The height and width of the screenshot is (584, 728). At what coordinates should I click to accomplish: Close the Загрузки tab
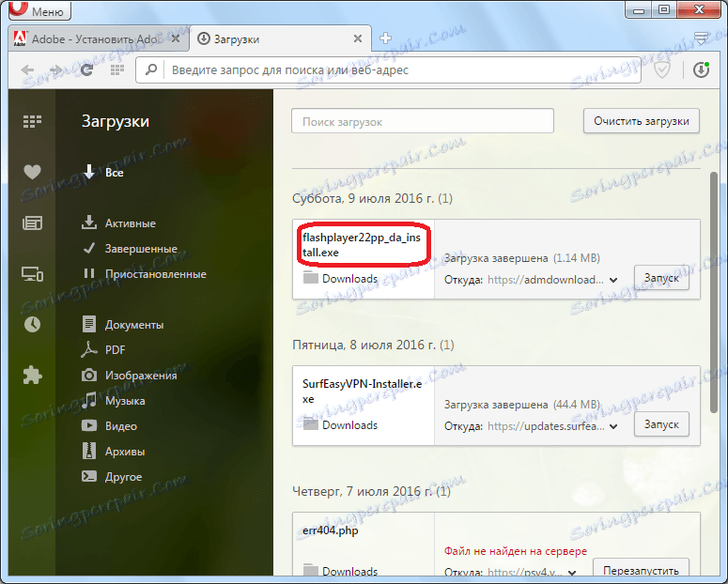358,39
